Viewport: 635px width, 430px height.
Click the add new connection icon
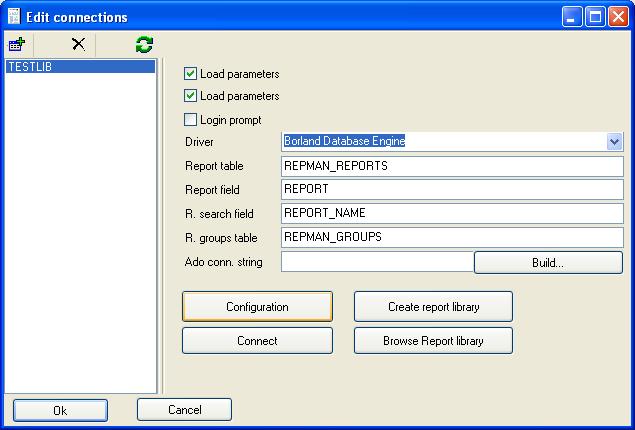[x=17, y=44]
